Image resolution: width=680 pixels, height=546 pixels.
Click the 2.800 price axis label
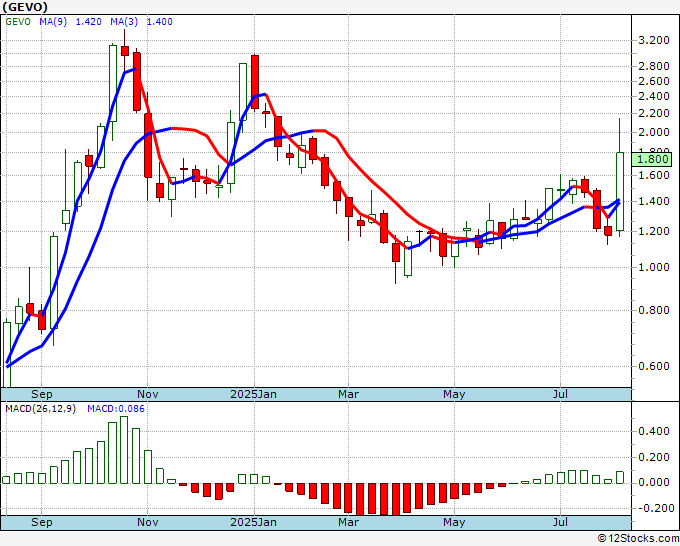tap(654, 66)
